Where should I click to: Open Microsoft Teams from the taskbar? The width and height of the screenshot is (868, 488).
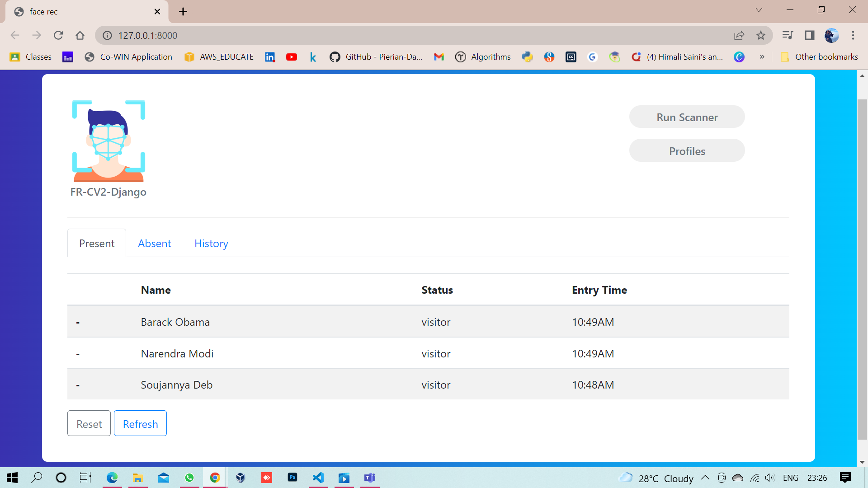370,478
